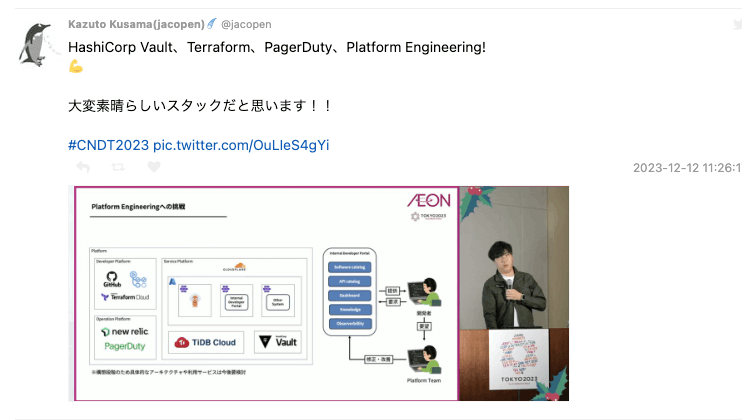Click the flexed bicep emoji
This screenshot has width=742, height=420.
tap(76, 66)
